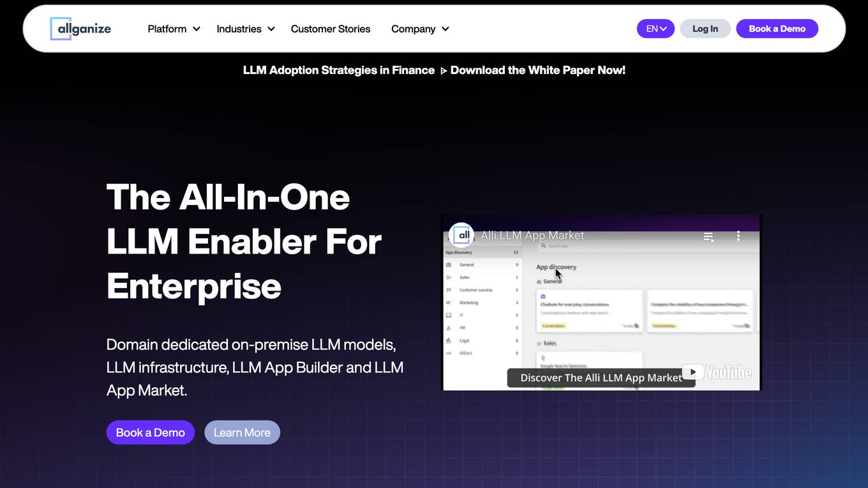Image resolution: width=868 pixels, height=488 pixels.
Task: Open the Company navigation item
Action: tap(414, 29)
